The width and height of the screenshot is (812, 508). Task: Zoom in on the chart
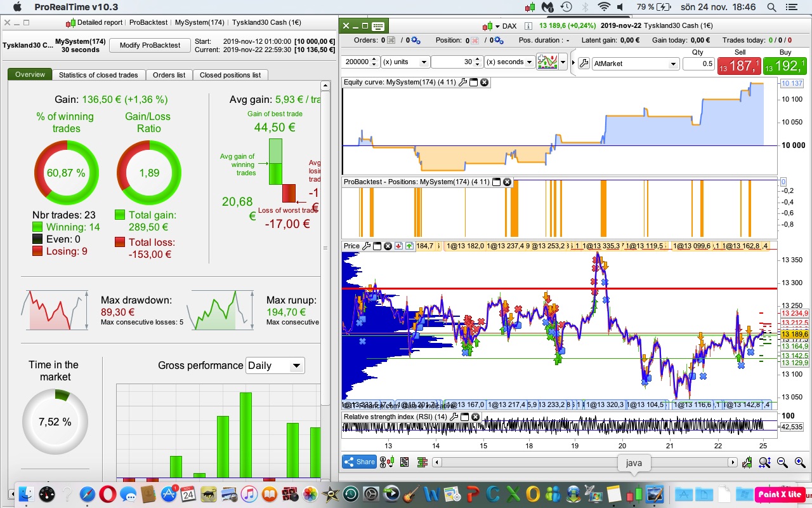(x=799, y=463)
